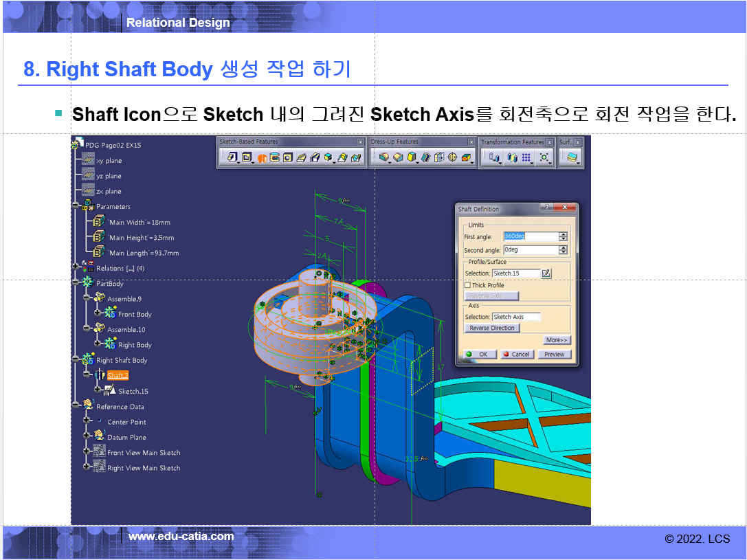Select Sketch.15 in the specification tree
The image size is (747, 560).
133,391
